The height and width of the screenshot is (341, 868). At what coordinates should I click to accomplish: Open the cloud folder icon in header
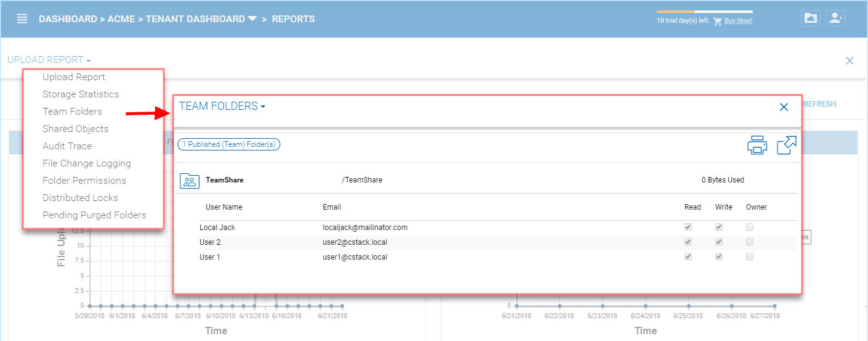(x=811, y=18)
